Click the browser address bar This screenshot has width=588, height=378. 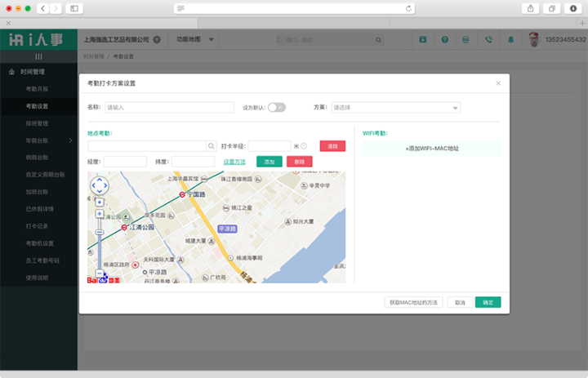(294, 8)
